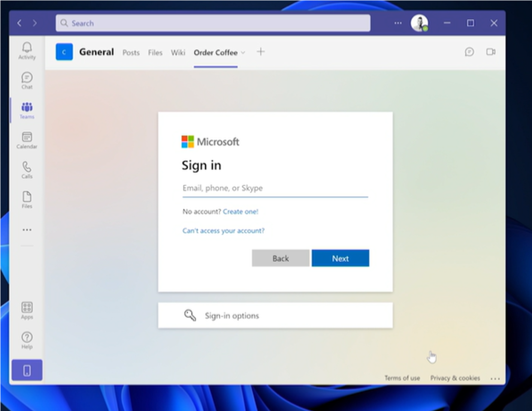Go back with the left arrow
The width and height of the screenshot is (532, 411).
(19, 23)
